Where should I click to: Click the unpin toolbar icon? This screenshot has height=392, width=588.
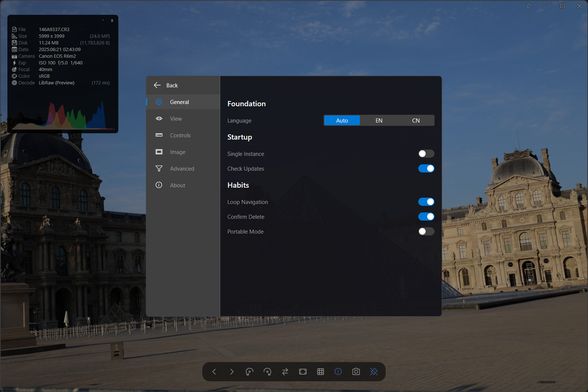tap(374, 372)
